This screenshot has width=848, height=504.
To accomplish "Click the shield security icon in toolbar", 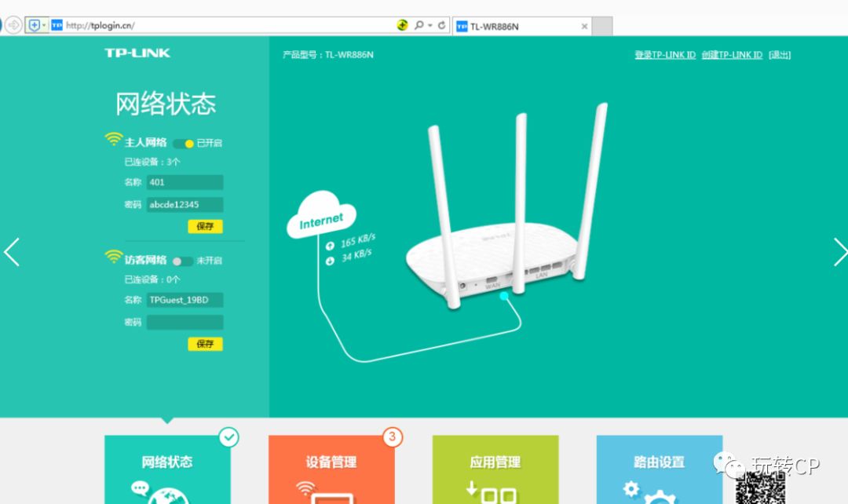I will (35, 25).
